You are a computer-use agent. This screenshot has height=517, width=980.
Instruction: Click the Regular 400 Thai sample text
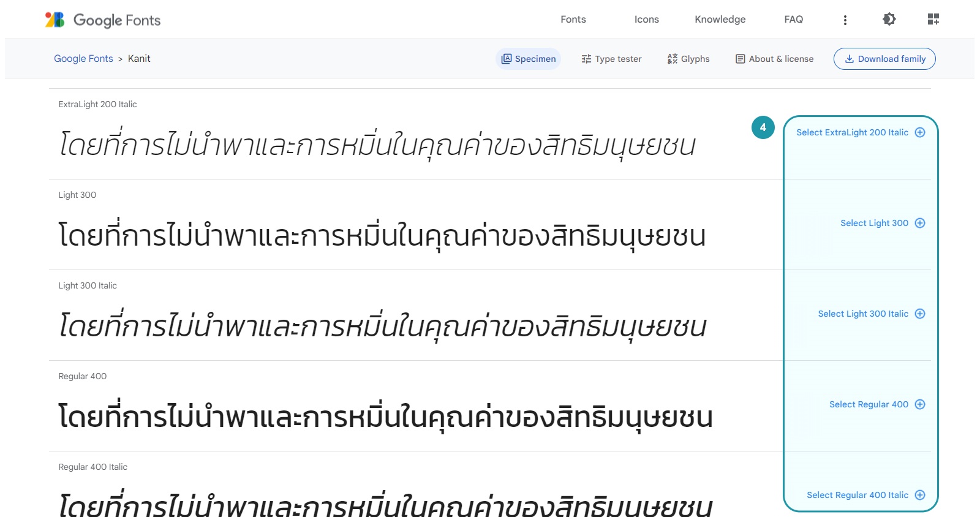(x=385, y=417)
